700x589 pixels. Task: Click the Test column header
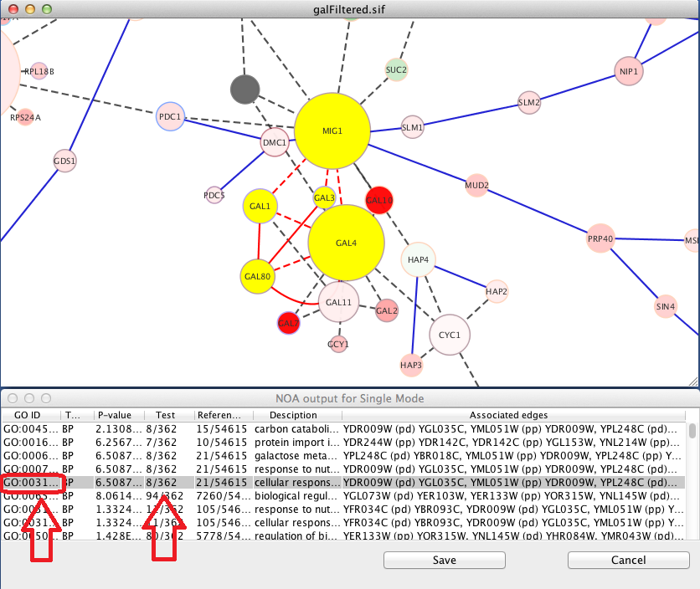[166, 415]
